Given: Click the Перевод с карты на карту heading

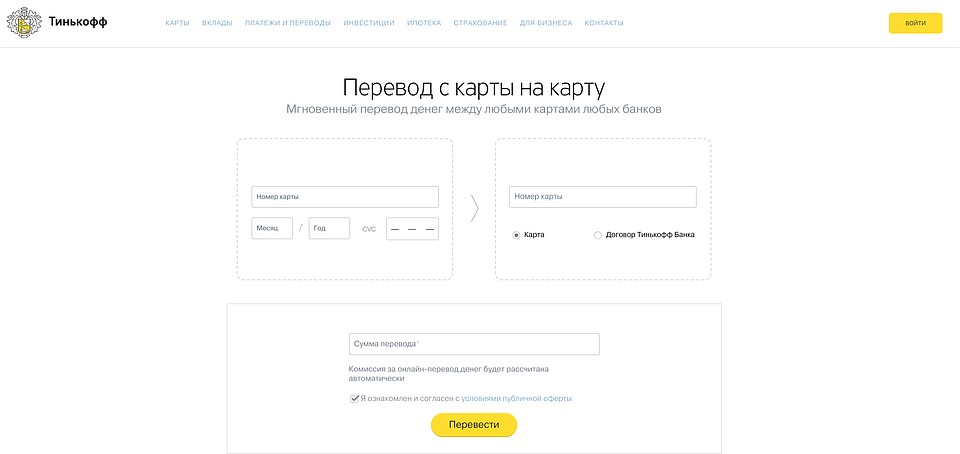Looking at the screenshot, I should [x=474, y=87].
